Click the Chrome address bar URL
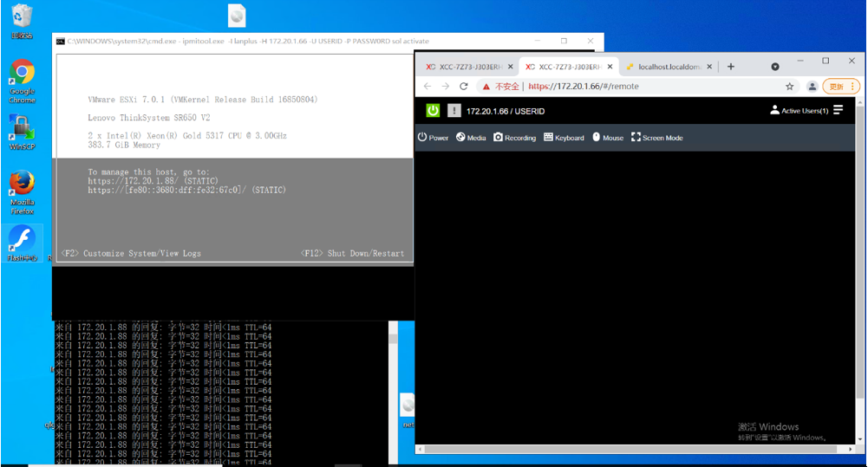The width and height of the screenshot is (868, 467). point(583,87)
